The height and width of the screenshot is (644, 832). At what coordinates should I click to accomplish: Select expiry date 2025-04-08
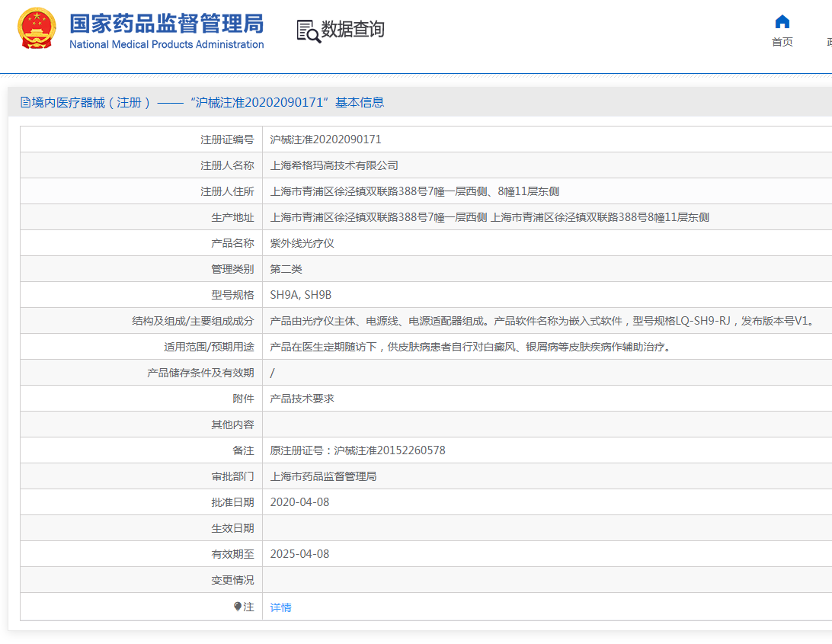(299, 554)
